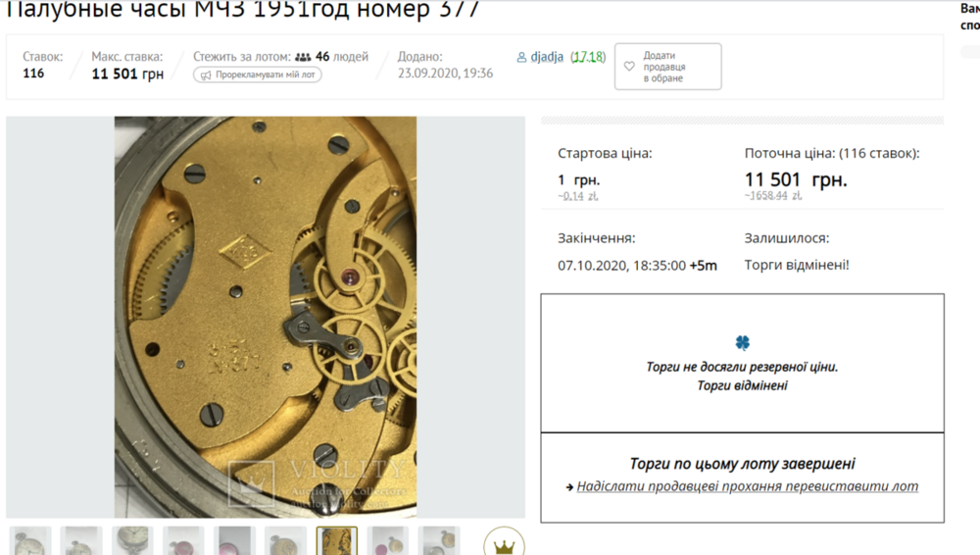Select the last thumbnail in the gallery row
Image resolution: width=980 pixels, height=555 pixels.
pyautogui.click(x=439, y=540)
